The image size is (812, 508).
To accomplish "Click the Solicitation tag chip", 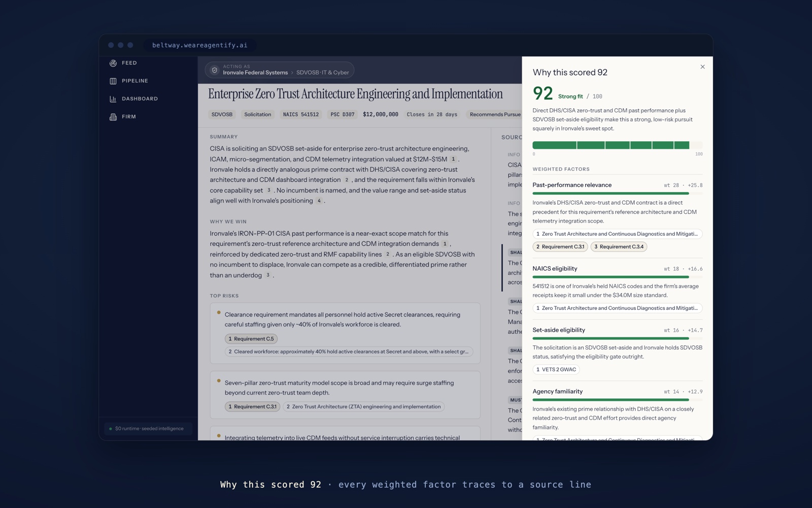I will [258, 114].
